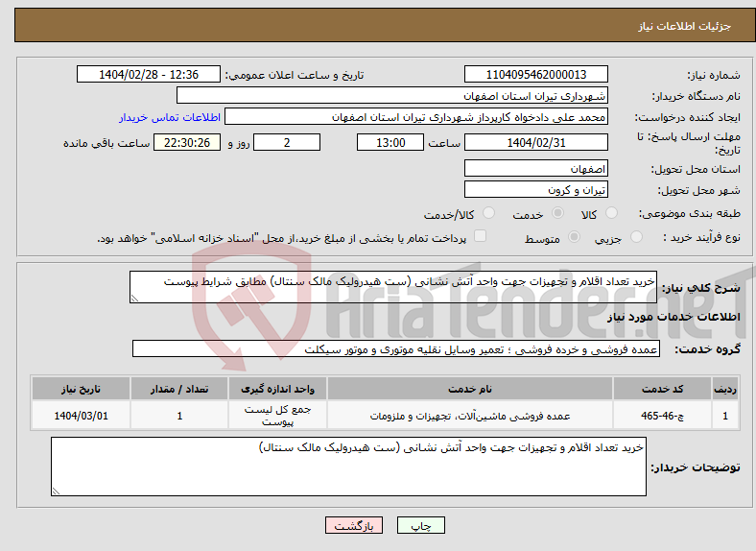Click the گروه خدمت field
Screen dimensions: 756x551
pos(396,348)
